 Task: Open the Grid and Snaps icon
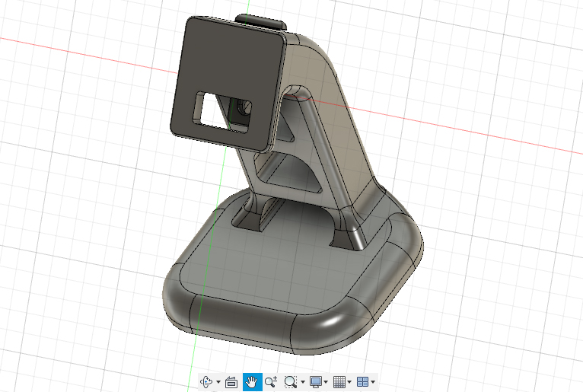coord(339,381)
